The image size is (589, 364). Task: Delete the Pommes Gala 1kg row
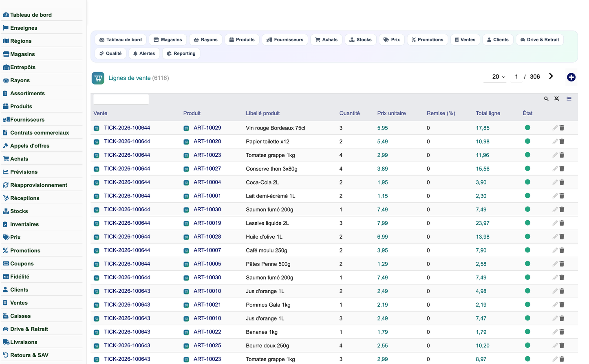562,305
